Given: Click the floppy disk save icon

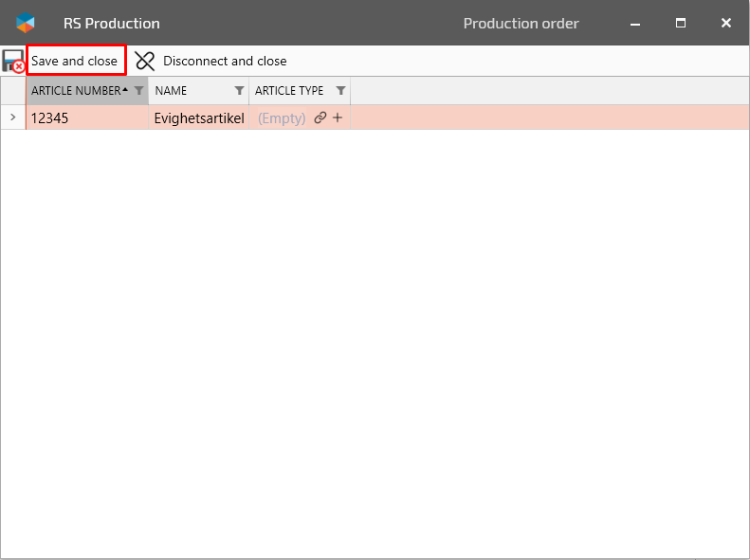Looking at the screenshot, I should [13, 62].
